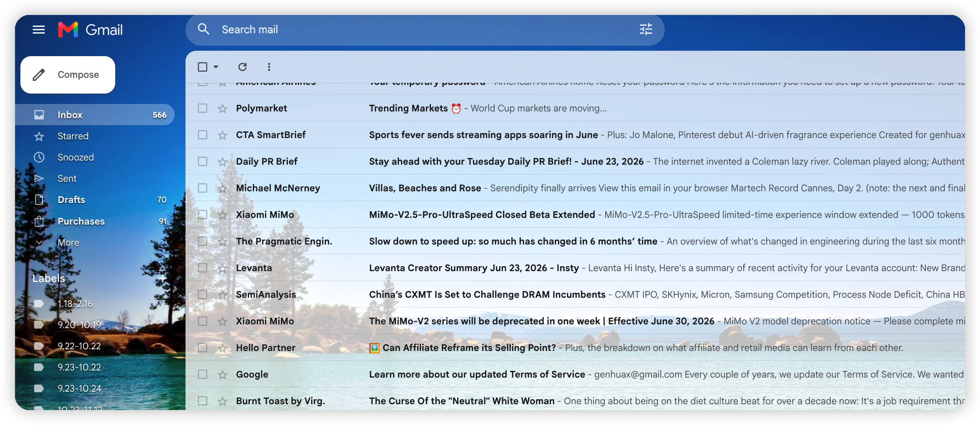Viewport: 980px width, 425px height.
Task: Open the SemiAnalysis CXMT email
Action: [x=575, y=294]
